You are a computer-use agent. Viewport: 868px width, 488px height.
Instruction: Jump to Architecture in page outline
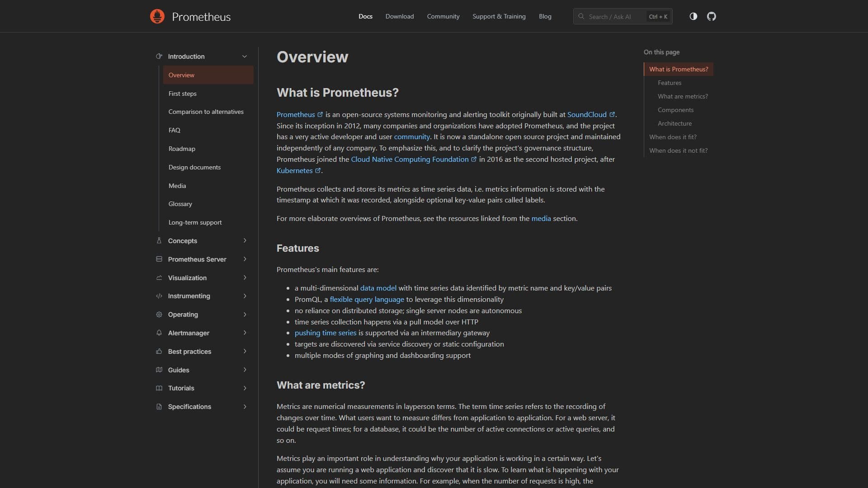(x=675, y=123)
